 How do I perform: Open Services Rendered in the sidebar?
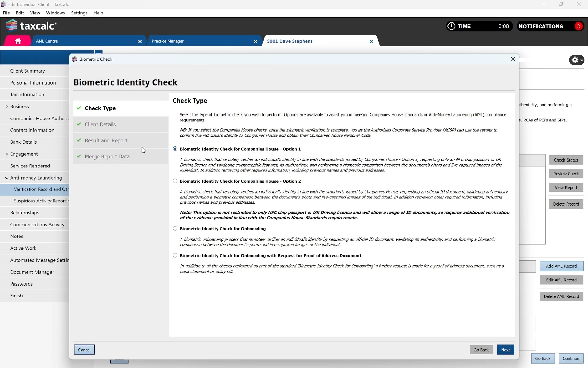tap(35, 166)
